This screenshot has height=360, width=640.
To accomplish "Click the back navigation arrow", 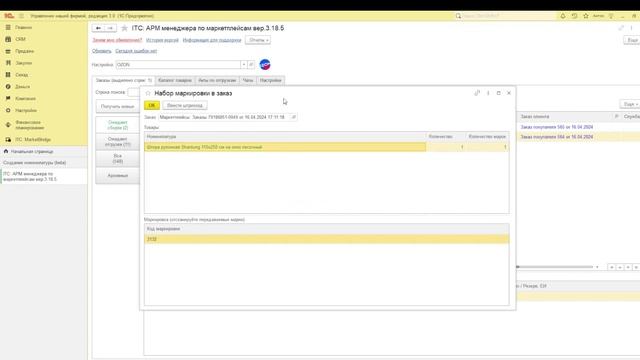I will pos(98,28).
